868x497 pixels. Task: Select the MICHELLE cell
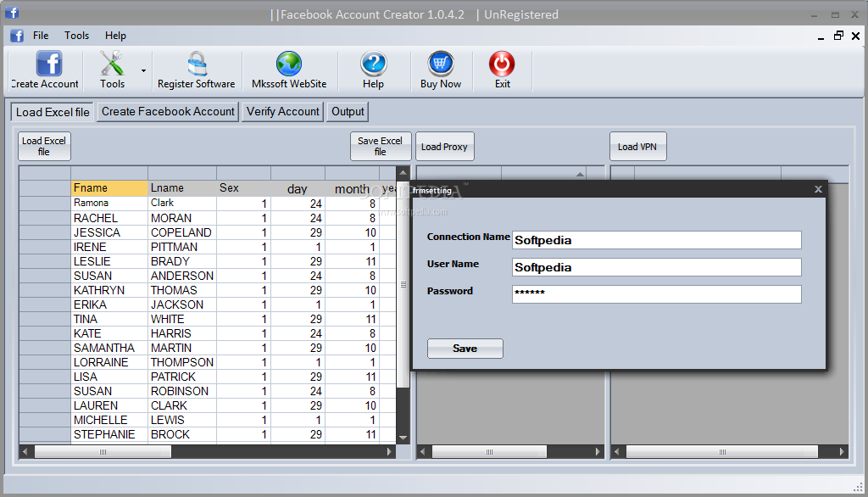pyautogui.click(x=109, y=420)
